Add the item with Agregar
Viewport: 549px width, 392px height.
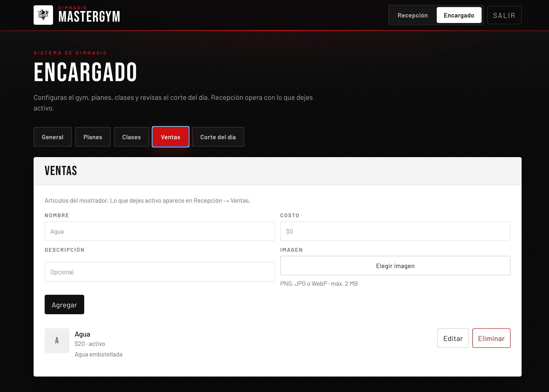65,305
